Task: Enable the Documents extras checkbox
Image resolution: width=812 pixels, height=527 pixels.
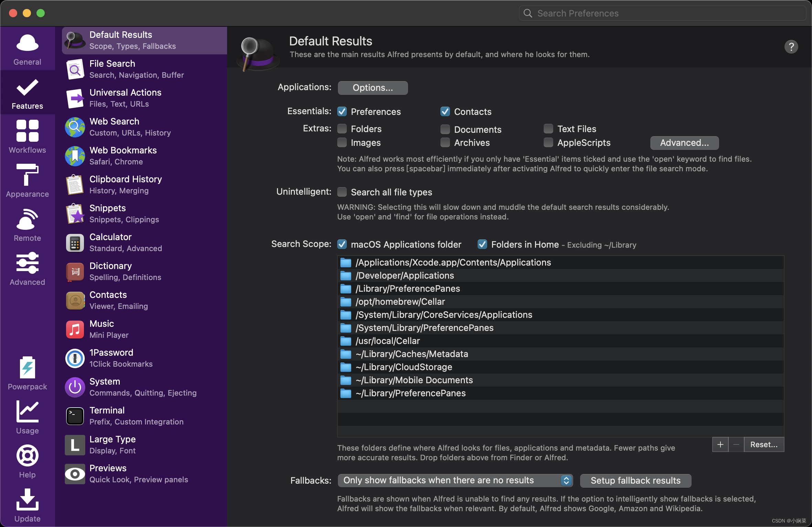Action: [x=445, y=129]
